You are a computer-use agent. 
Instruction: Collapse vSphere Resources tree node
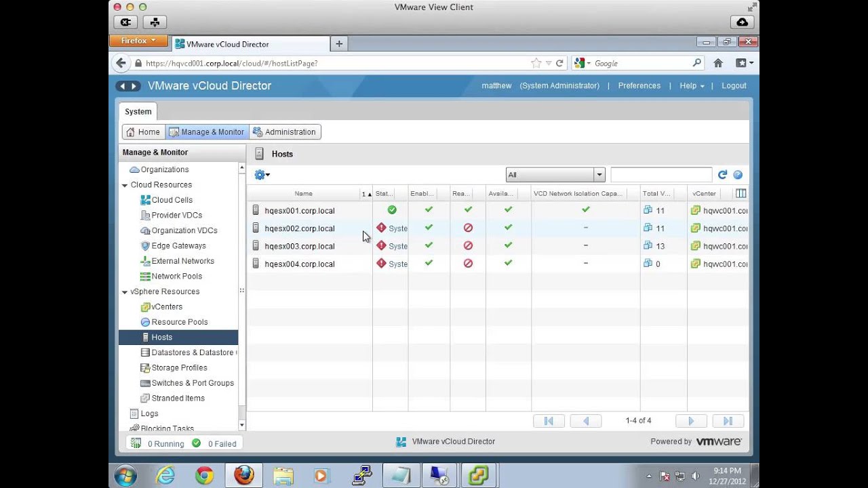125,292
